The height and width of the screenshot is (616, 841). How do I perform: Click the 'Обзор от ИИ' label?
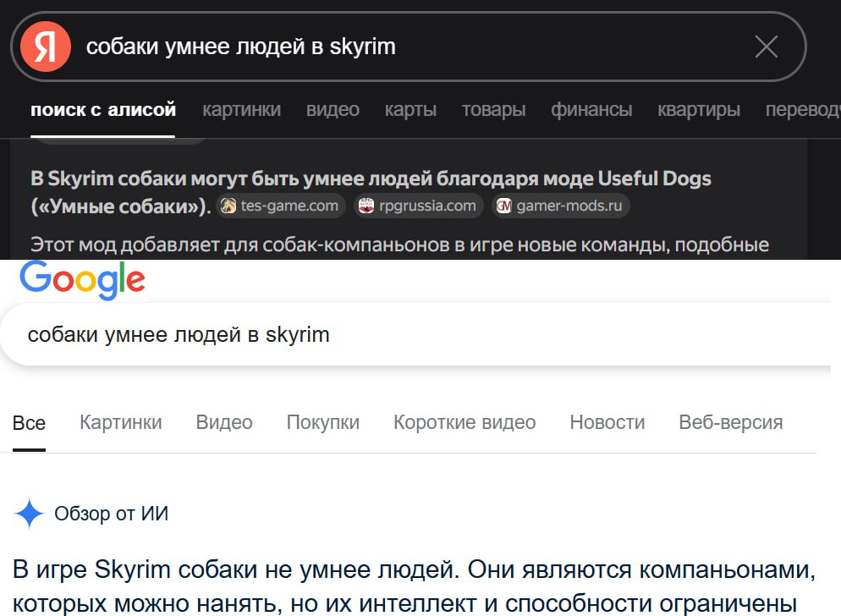click(111, 514)
